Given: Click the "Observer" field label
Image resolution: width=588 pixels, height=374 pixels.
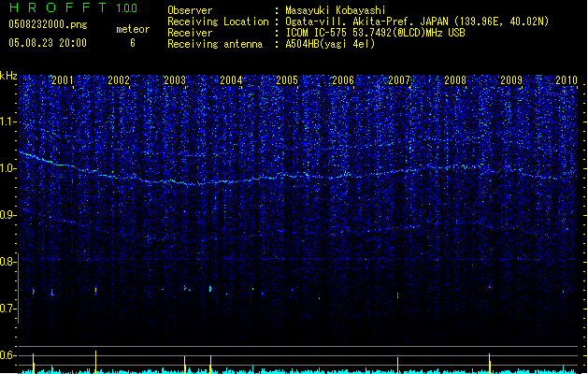Looking at the screenshot, I should click(190, 10).
